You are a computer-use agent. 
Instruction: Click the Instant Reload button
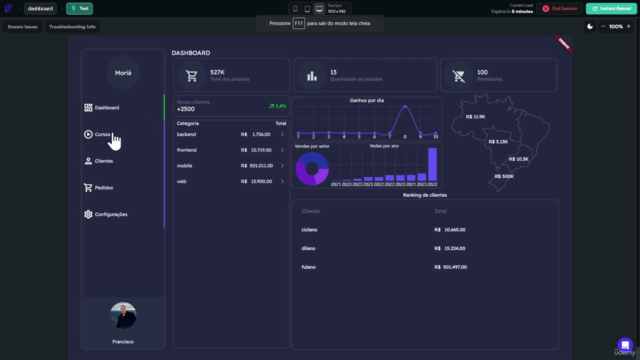(611, 9)
